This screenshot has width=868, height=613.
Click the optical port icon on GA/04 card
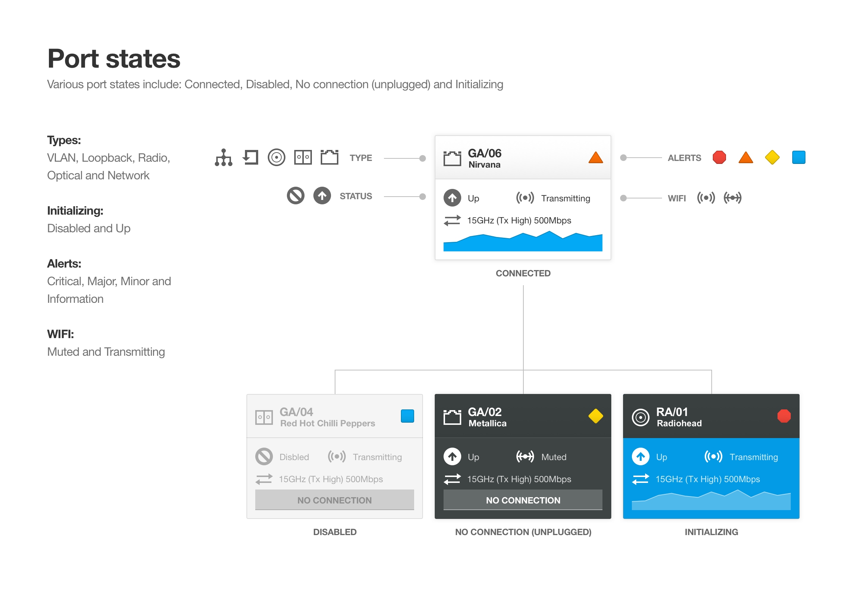point(264,417)
